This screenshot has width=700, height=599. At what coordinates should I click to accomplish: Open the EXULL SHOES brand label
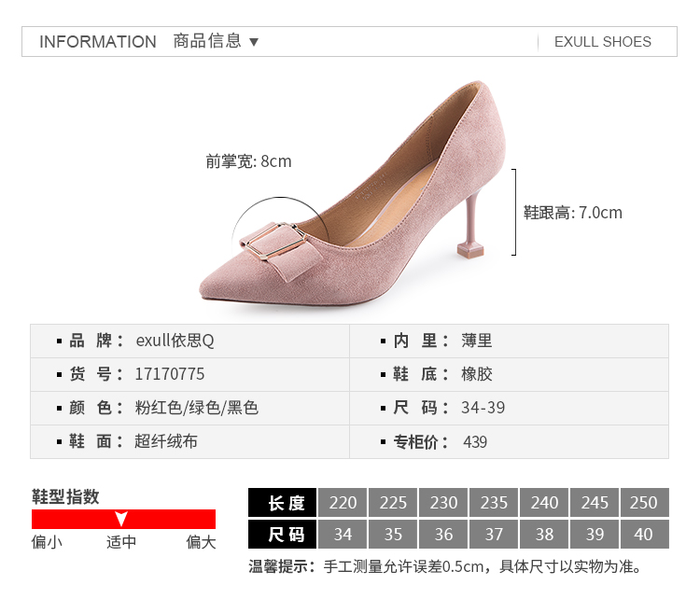602,42
